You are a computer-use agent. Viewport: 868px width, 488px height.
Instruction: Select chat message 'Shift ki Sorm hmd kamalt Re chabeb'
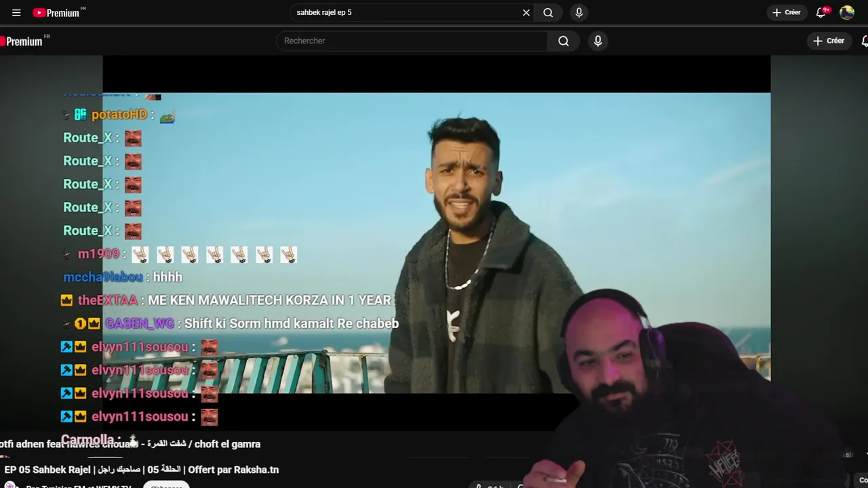point(292,323)
